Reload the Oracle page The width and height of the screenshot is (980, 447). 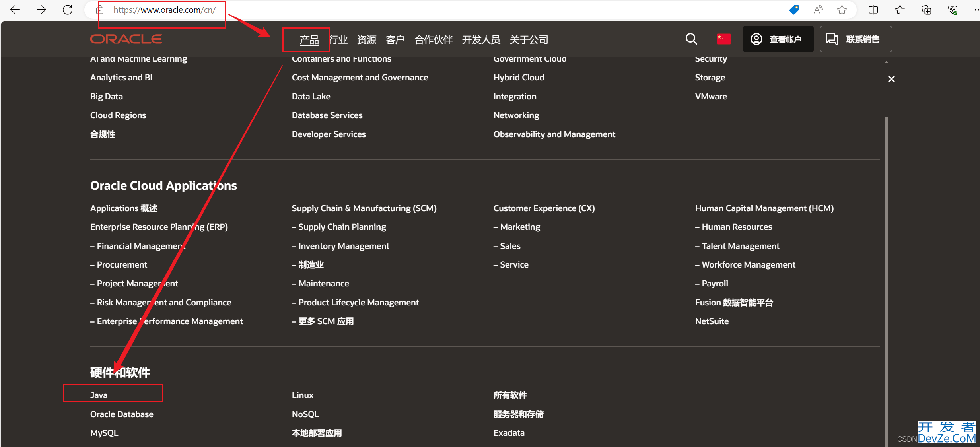pyautogui.click(x=68, y=10)
